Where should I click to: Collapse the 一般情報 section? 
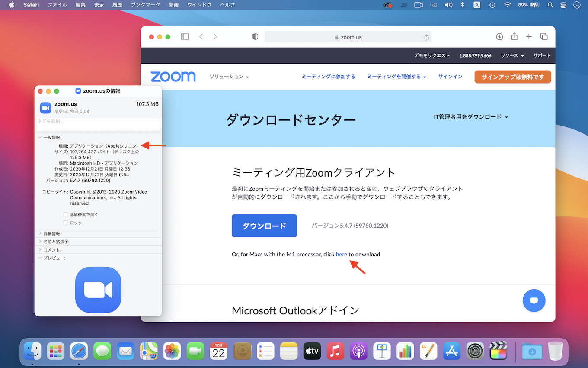(40, 137)
